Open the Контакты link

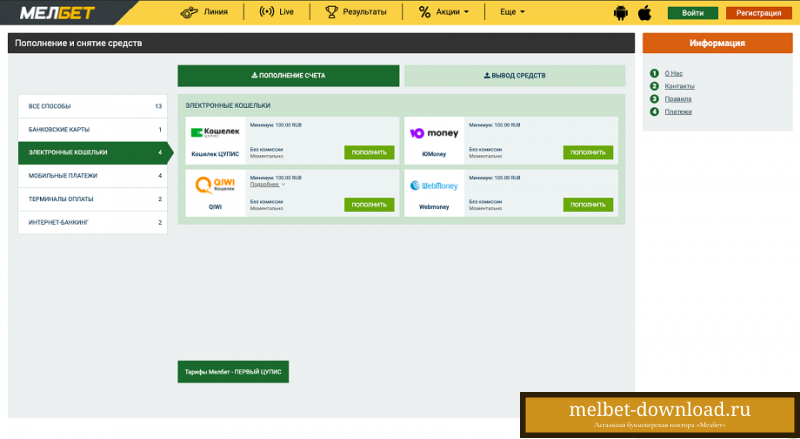(x=680, y=86)
